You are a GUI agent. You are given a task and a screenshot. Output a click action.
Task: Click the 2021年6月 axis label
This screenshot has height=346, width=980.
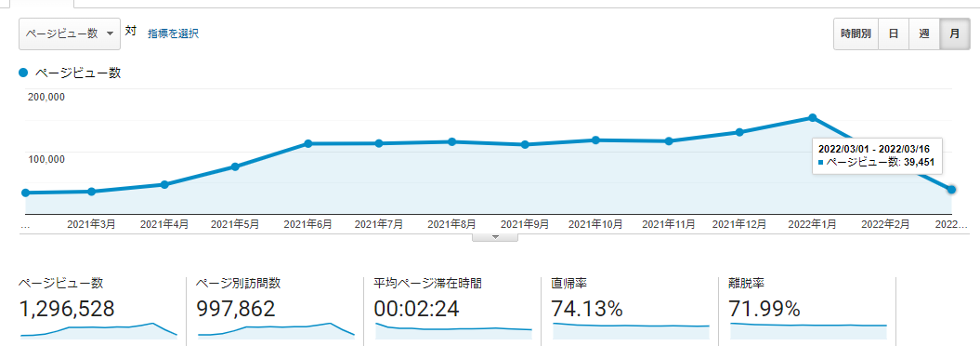tap(307, 223)
